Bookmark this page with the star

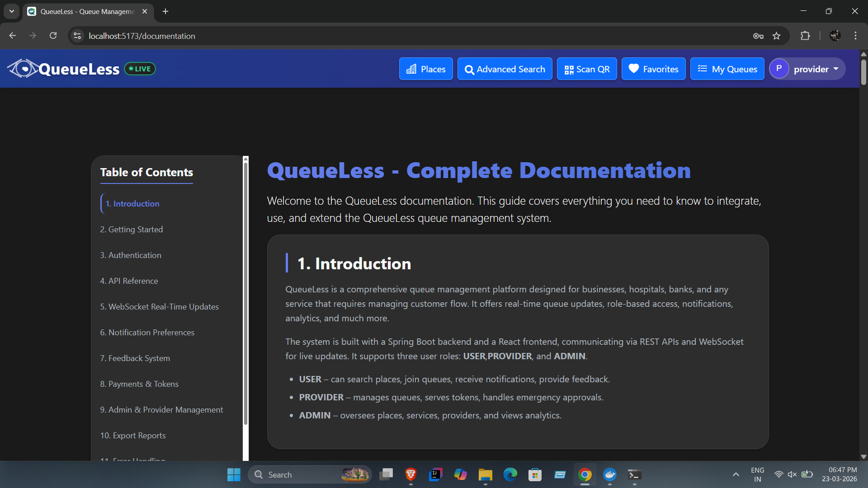(x=776, y=36)
